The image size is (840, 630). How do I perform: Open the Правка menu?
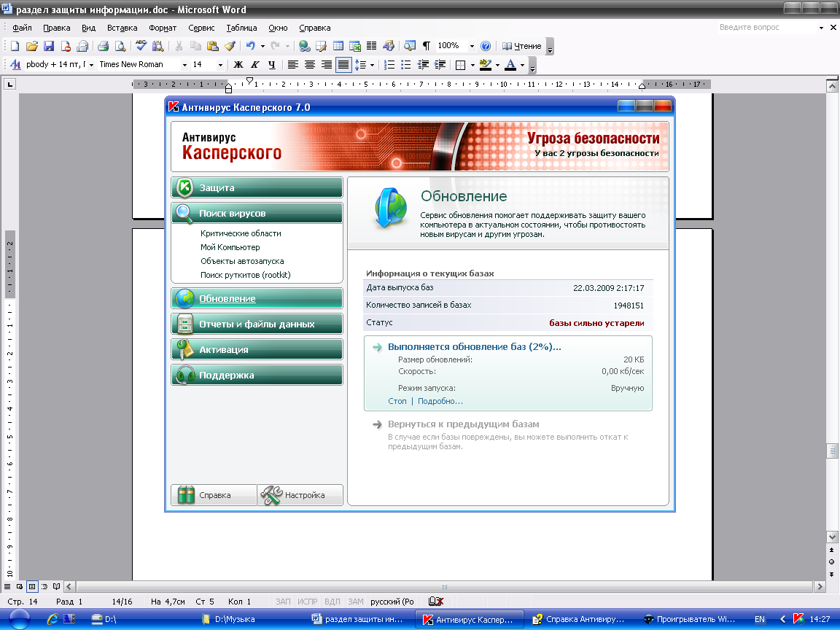pyautogui.click(x=57, y=28)
